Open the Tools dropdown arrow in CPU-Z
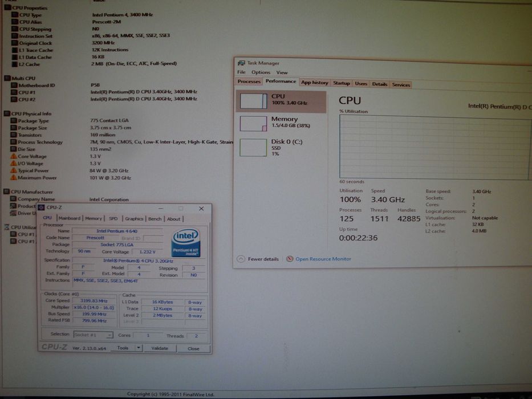The image size is (532, 399). point(139,348)
